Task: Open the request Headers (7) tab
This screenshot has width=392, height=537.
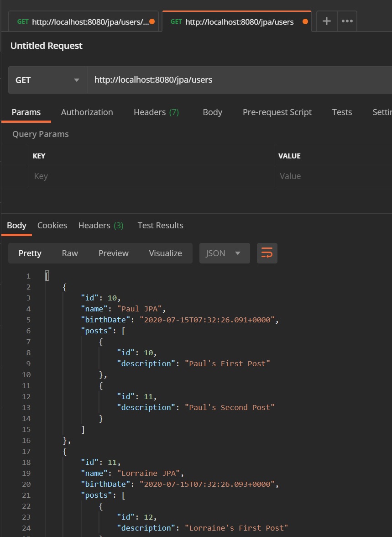Action: 156,112
